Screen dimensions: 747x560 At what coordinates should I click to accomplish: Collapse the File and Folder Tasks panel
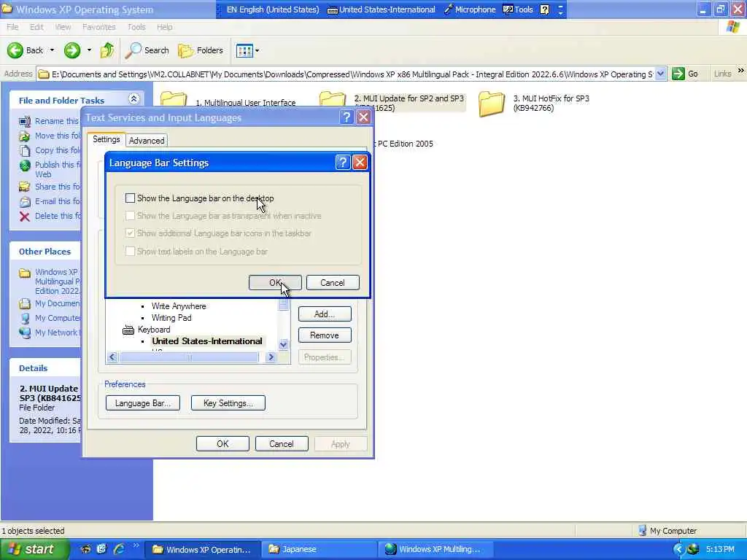[134, 99]
